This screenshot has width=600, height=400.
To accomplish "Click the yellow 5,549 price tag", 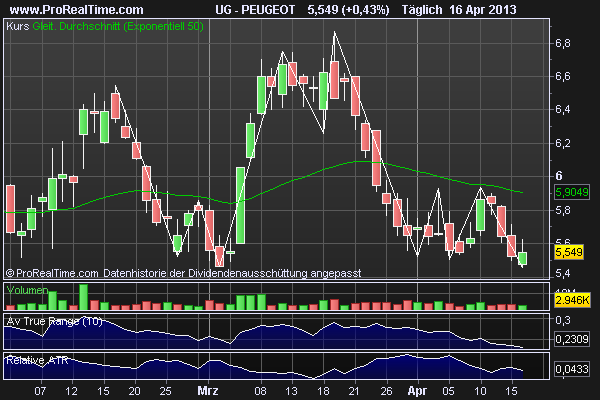I will [x=569, y=252].
